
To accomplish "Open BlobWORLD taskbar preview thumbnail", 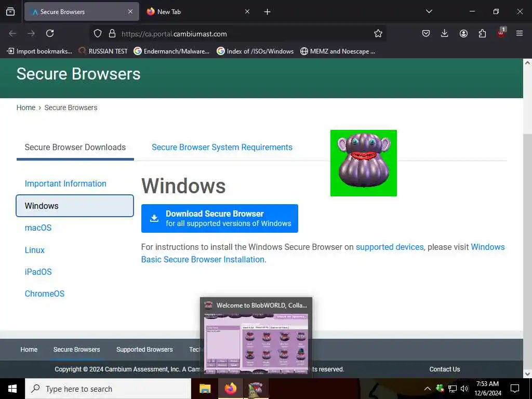I will coord(256,338).
